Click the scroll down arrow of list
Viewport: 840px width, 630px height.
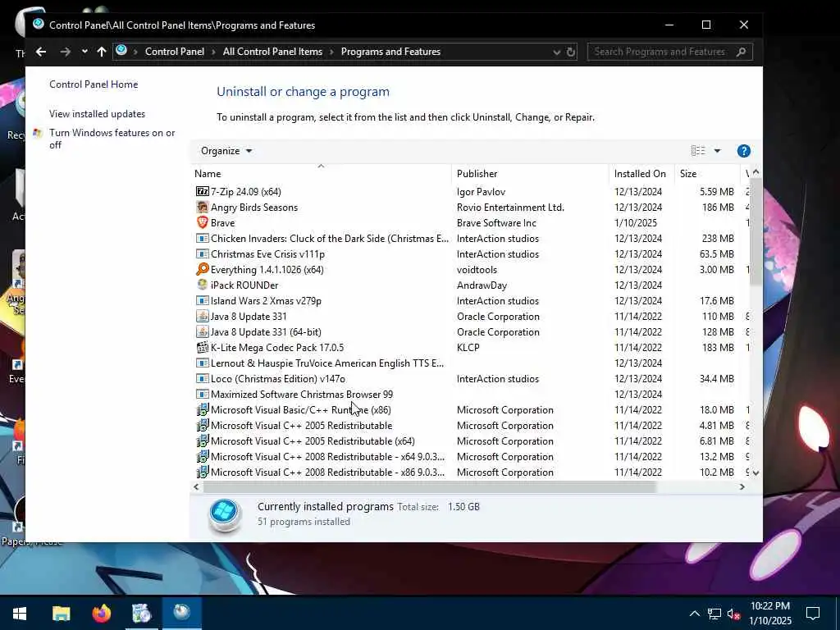(x=756, y=472)
